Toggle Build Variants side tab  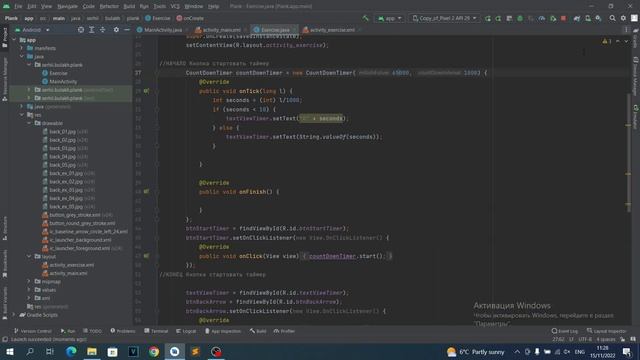(x=5, y=302)
